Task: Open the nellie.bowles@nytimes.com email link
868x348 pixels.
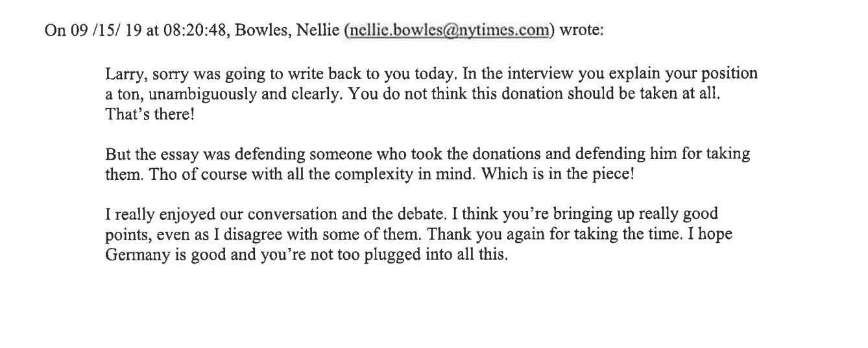Action: coord(450,31)
